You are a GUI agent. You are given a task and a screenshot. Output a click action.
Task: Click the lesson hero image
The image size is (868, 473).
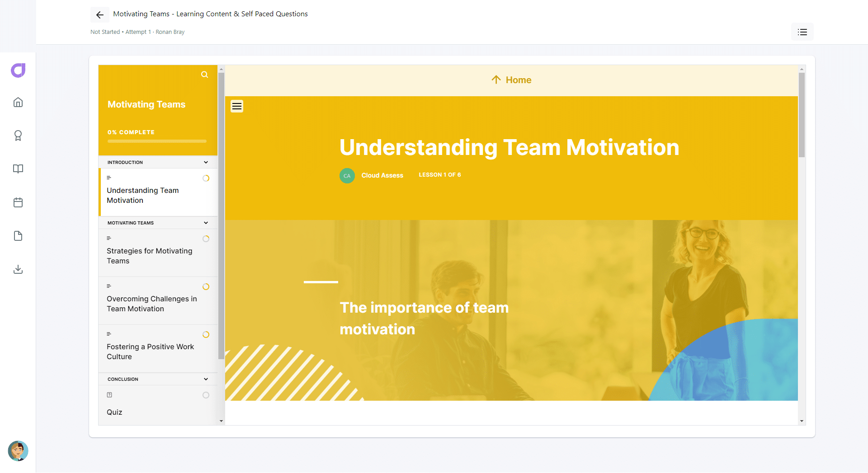click(511, 310)
